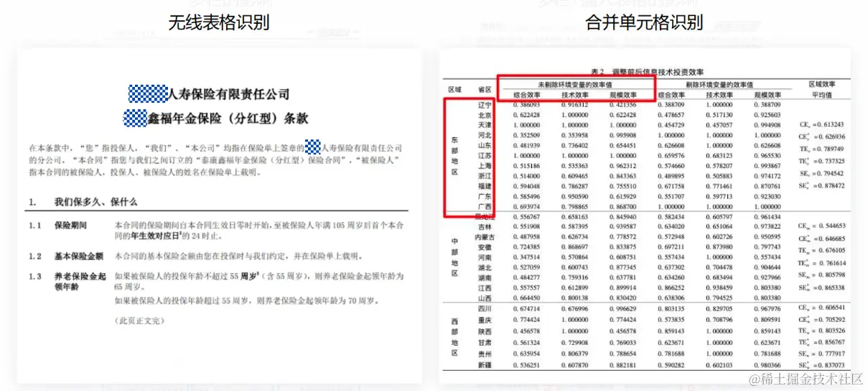Viewport: 868px width, 391px height.
Task: Open the insurance contract document thumbnail
Action: (220, 216)
